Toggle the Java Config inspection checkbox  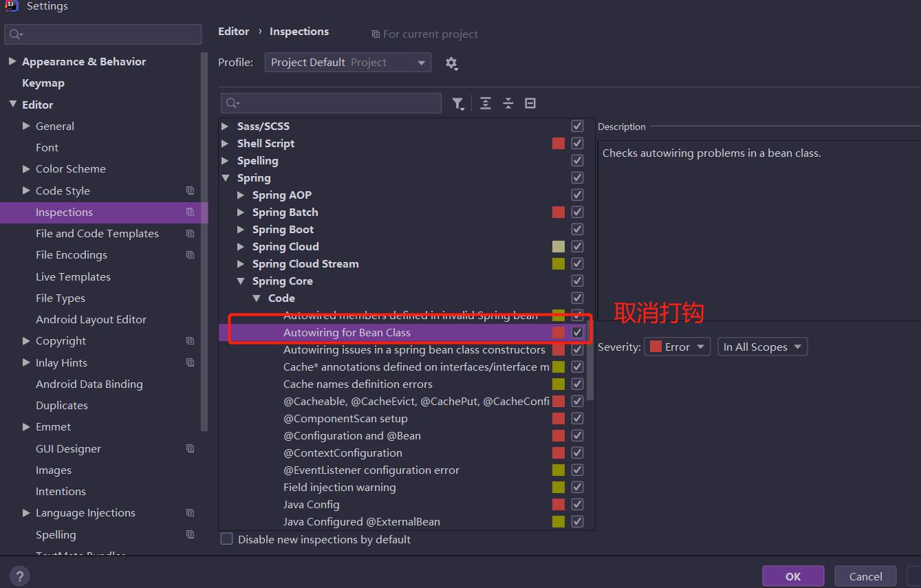pyautogui.click(x=577, y=504)
